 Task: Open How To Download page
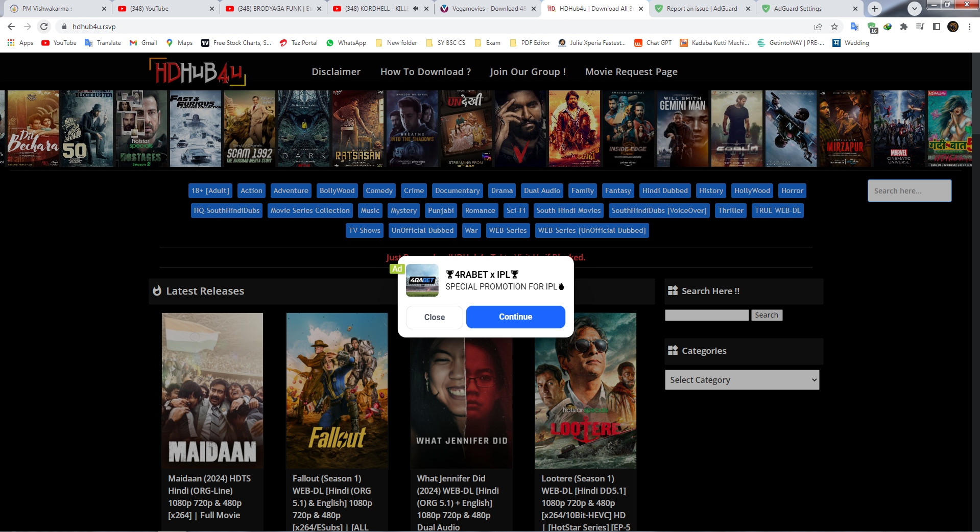425,72
